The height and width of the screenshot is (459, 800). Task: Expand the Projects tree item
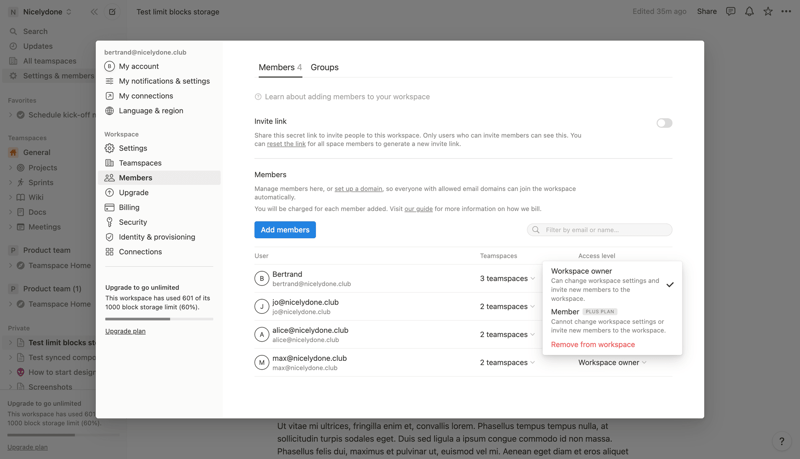pos(10,167)
